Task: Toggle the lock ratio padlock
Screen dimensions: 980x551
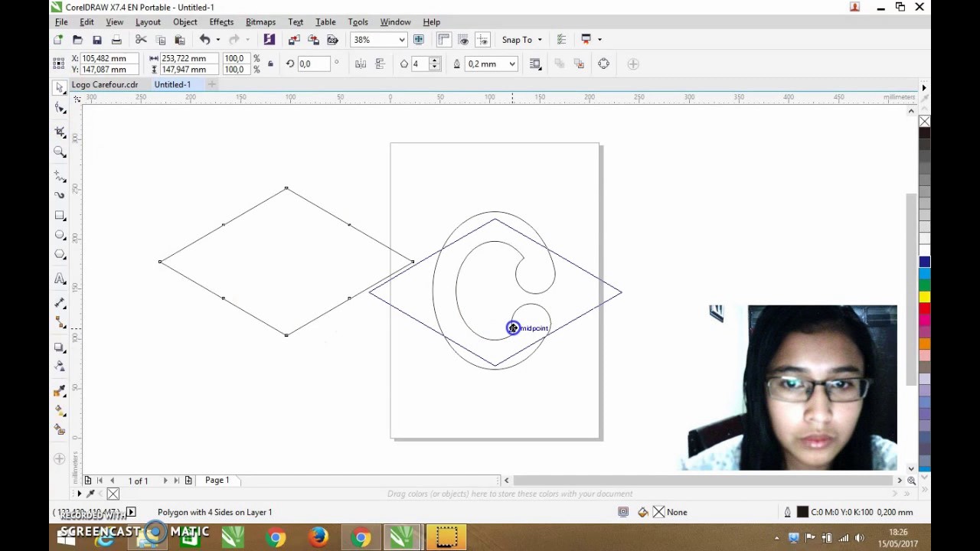Action: pos(270,64)
